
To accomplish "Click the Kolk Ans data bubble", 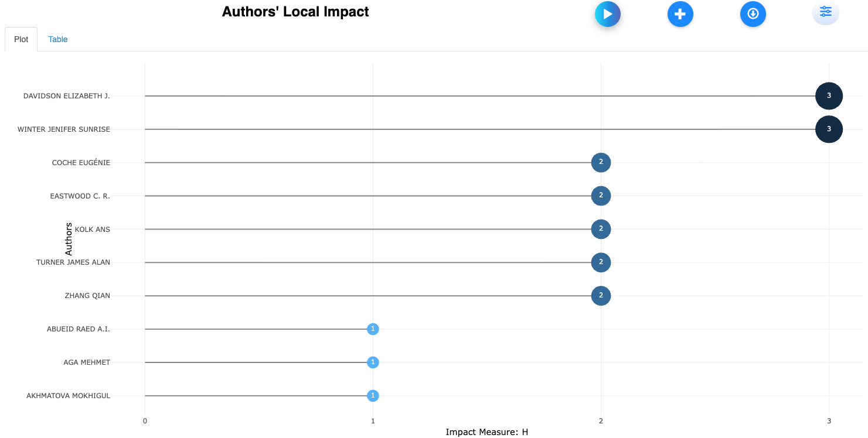I will click(x=601, y=230).
